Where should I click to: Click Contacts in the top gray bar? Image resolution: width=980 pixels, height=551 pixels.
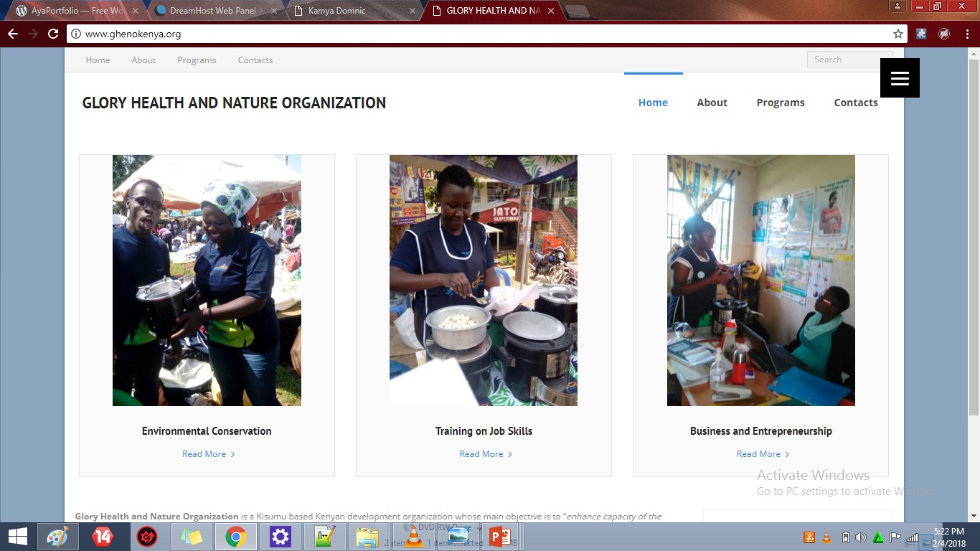(255, 60)
